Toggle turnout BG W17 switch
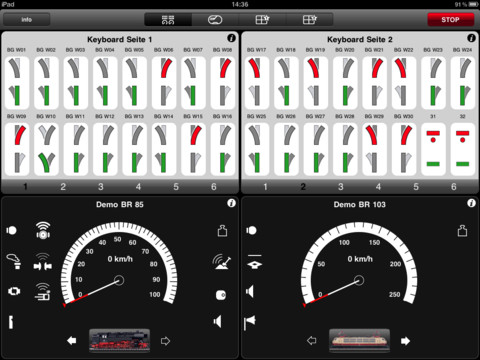Screen dimensions: 480x360 [x=257, y=83]
